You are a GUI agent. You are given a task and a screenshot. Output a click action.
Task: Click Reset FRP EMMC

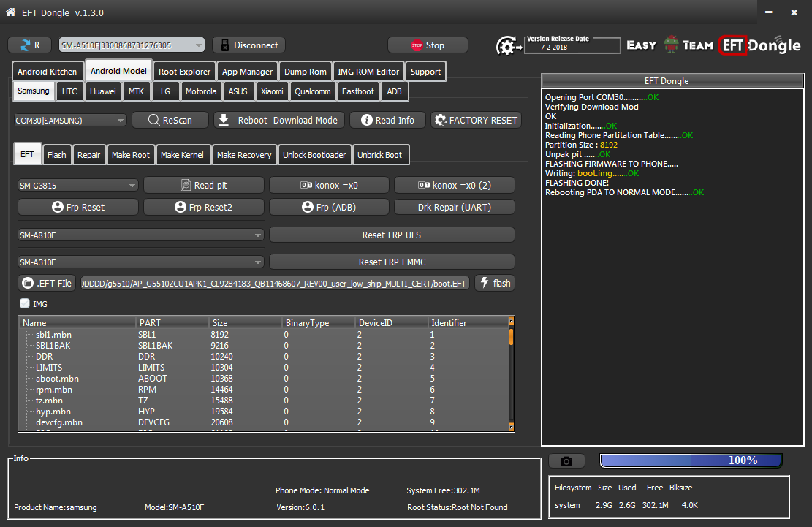point(392,262)
